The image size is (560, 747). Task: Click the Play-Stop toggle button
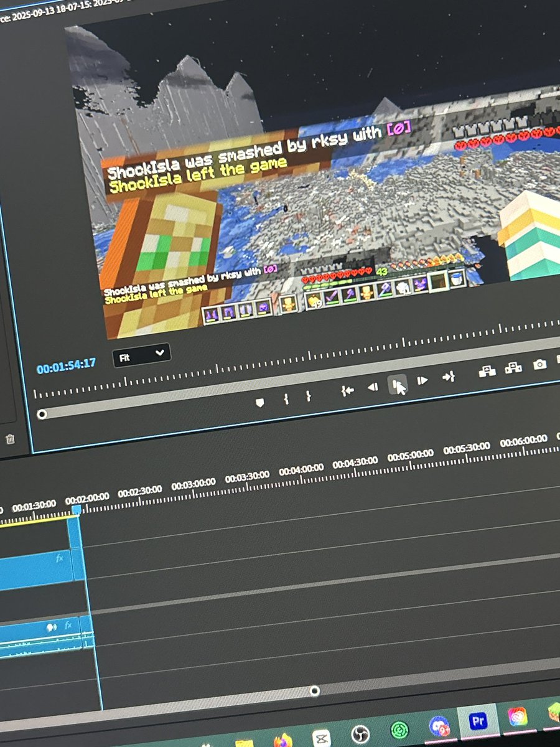[x=397, y=383]
